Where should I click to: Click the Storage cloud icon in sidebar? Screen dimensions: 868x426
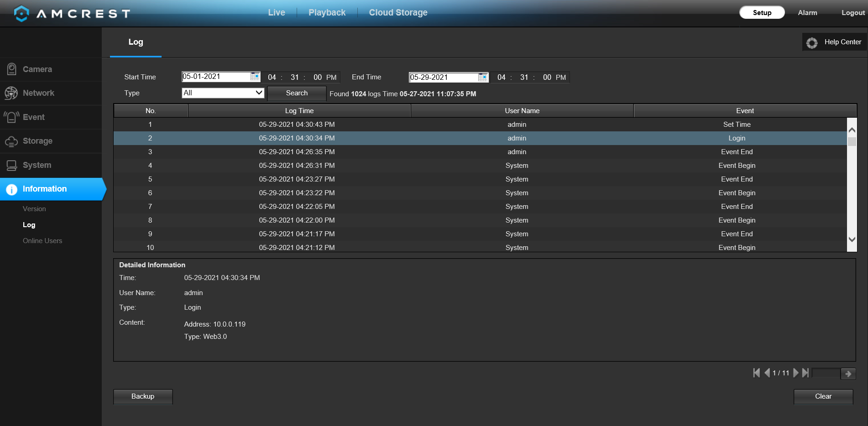11,141
